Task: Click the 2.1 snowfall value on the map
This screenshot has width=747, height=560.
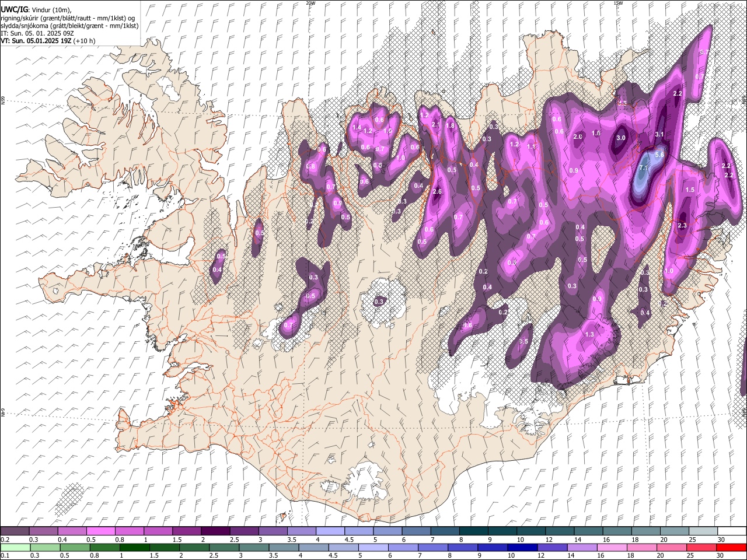Action: tap(435, 125)
